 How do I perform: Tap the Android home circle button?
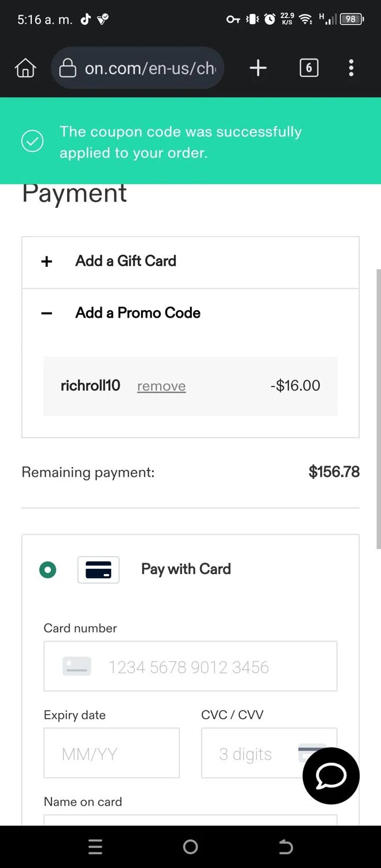pos(190,847)
